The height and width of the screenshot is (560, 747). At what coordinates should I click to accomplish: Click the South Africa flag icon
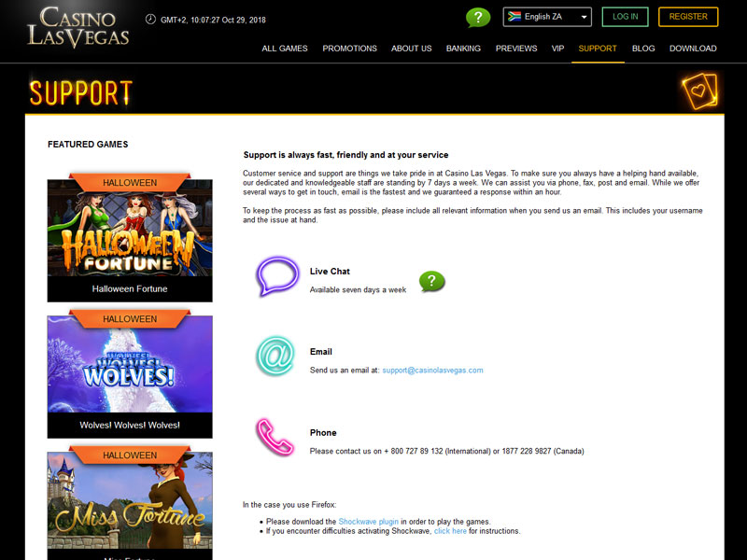(x=514, y=17)
